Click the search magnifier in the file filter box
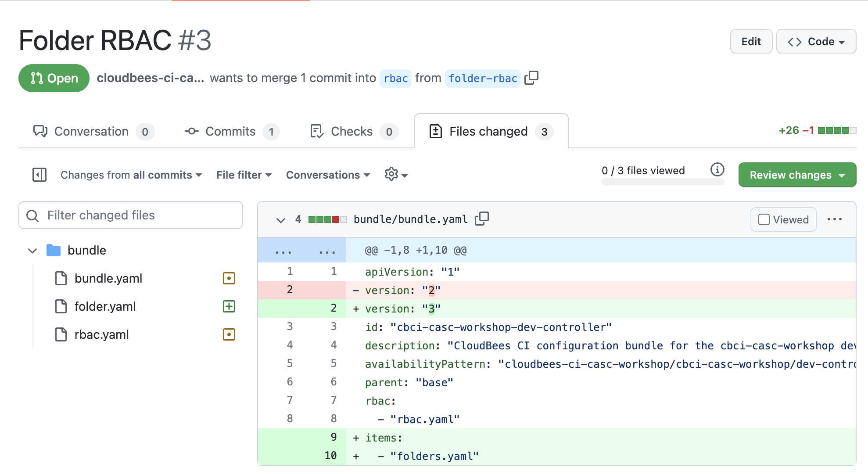The height and width of the screenshot is (474, 868). point(32,215)
